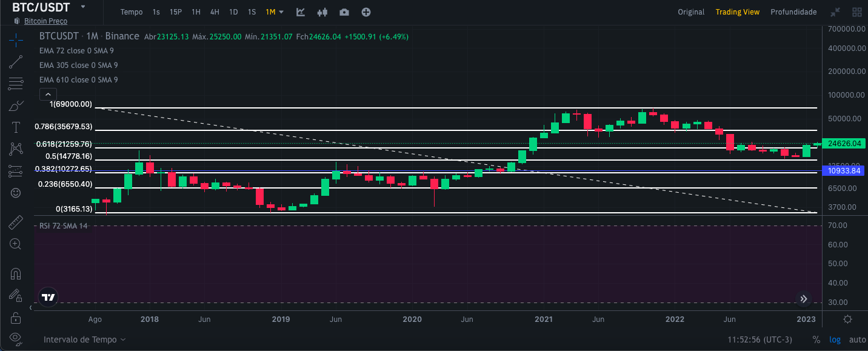The image size is (868, 351).
Task: Open the BTC/USDT pair dropdown arrow
Action: (x=82, y=7)
